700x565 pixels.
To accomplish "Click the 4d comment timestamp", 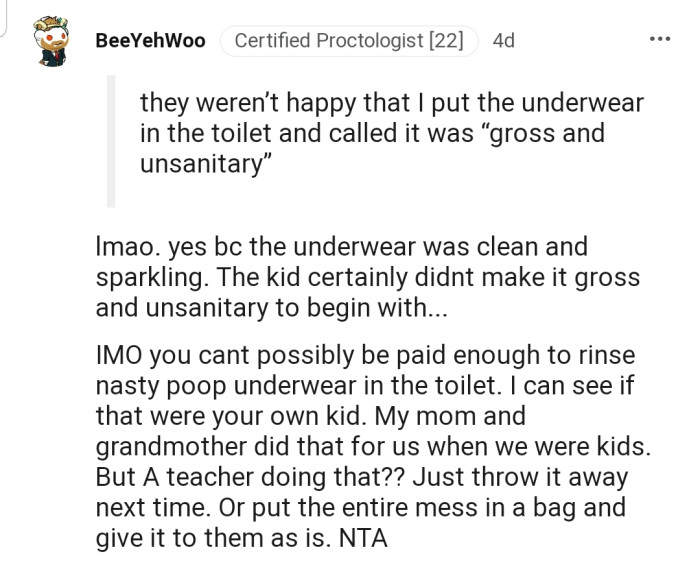I will 504,41.
